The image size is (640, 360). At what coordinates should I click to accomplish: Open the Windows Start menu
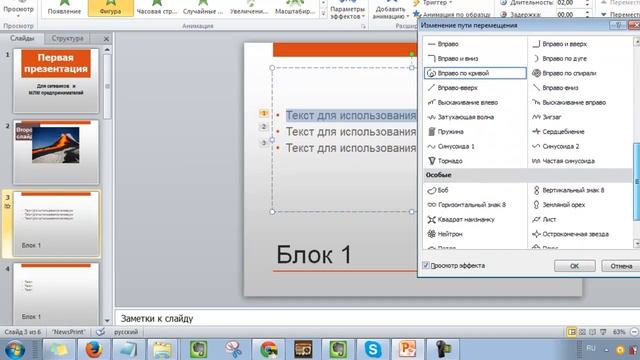point(15,350)
